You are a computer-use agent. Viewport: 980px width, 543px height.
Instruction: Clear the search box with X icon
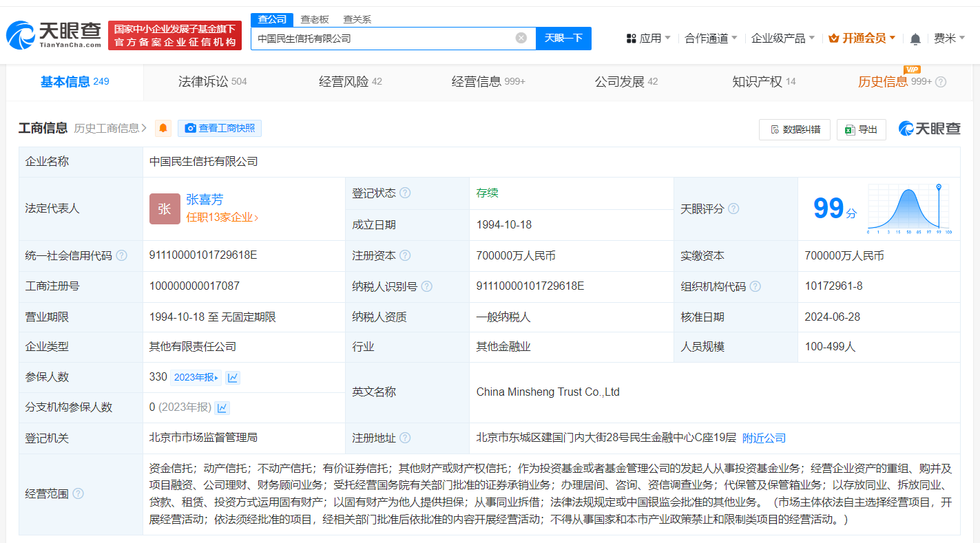click(521, 39)
